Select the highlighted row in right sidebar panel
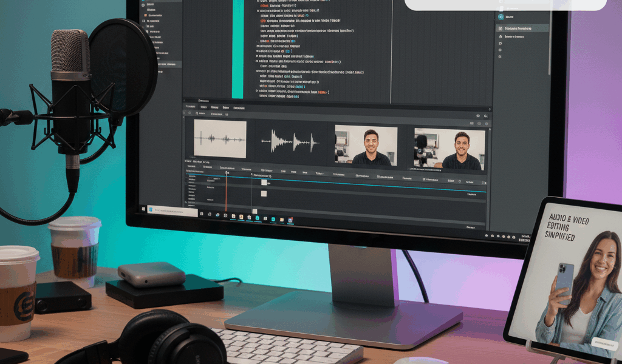 pos(522,29)
